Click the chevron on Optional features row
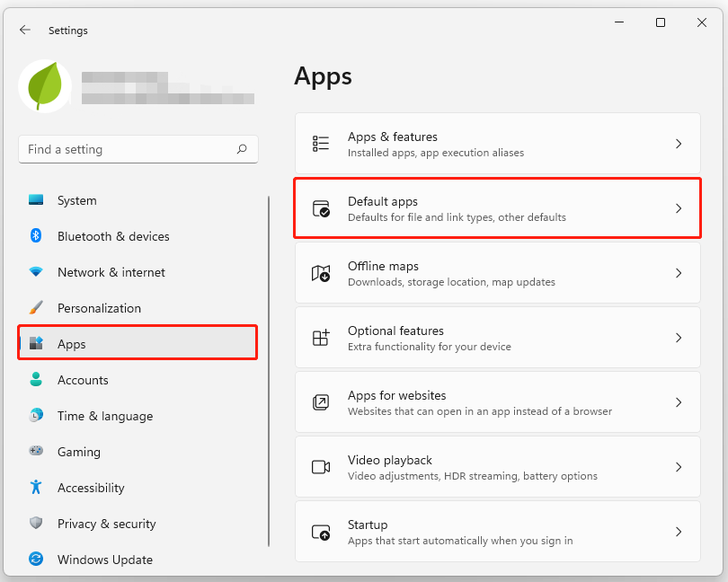The image size is (728, 582). 679,338
